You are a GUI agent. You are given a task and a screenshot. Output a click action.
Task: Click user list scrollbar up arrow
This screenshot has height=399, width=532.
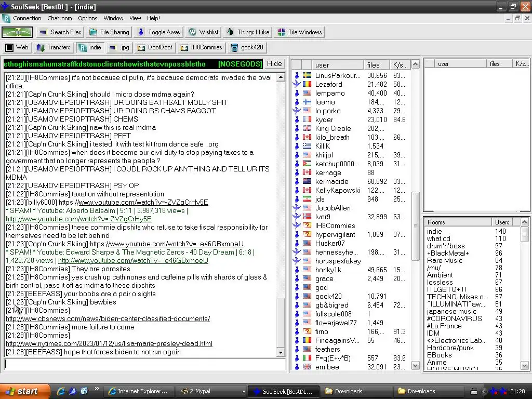click(415, 64)
